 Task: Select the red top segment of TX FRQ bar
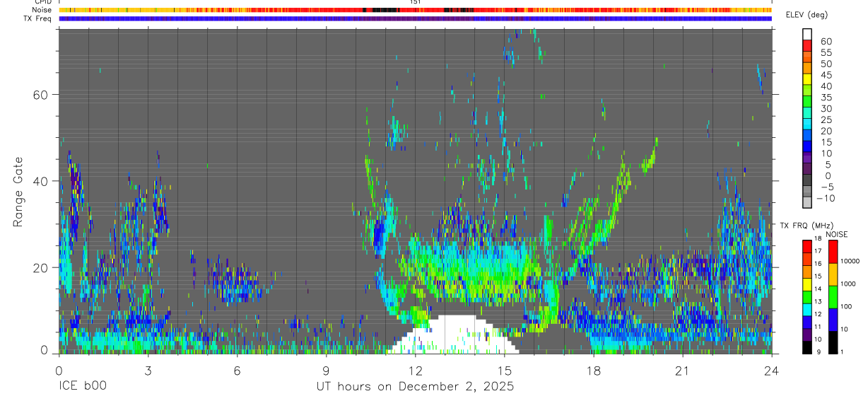[x=807, y=247]
